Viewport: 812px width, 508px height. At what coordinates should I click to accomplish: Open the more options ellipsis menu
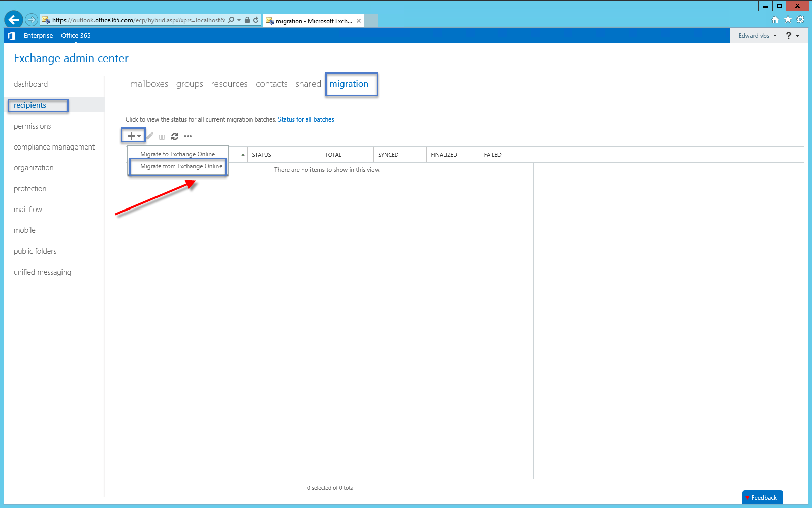(x=188, y=136)
